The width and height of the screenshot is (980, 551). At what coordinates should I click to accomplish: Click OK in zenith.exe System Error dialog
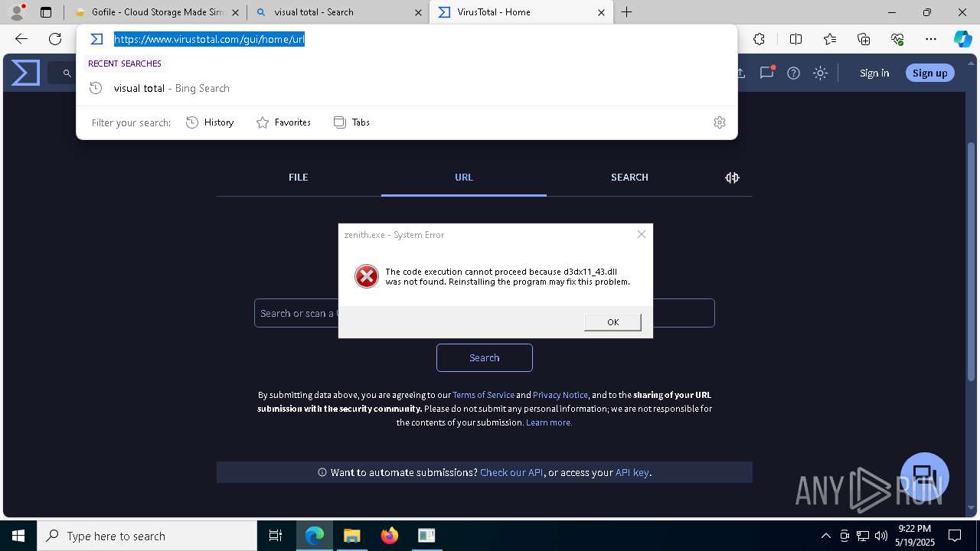(x=612, y=322)
